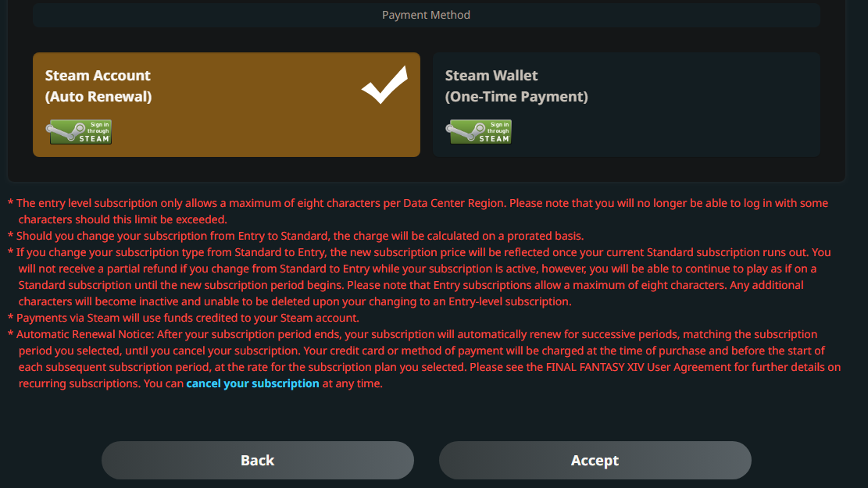Click the "Steam Wallet" title text

coord(491,76)
